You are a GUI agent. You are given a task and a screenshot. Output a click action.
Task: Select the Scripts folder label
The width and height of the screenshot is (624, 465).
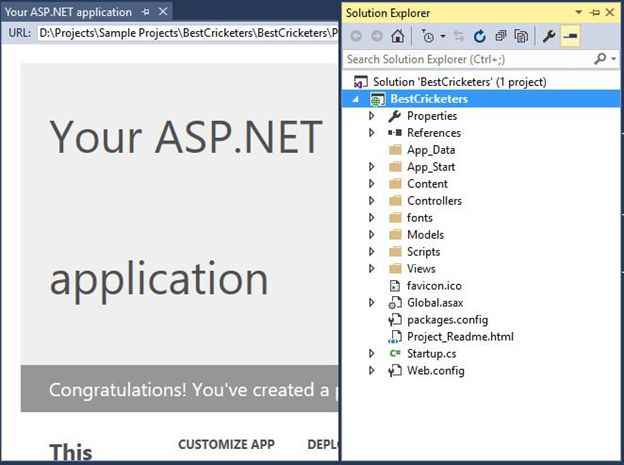pyautogui.click(x=423, y=252)
